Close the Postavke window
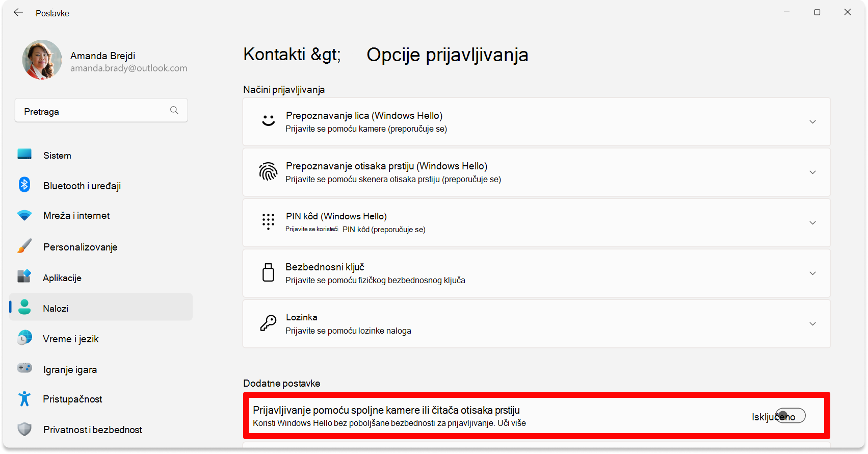Viewport: 868px width, 454px height. [x=847, y=12]
